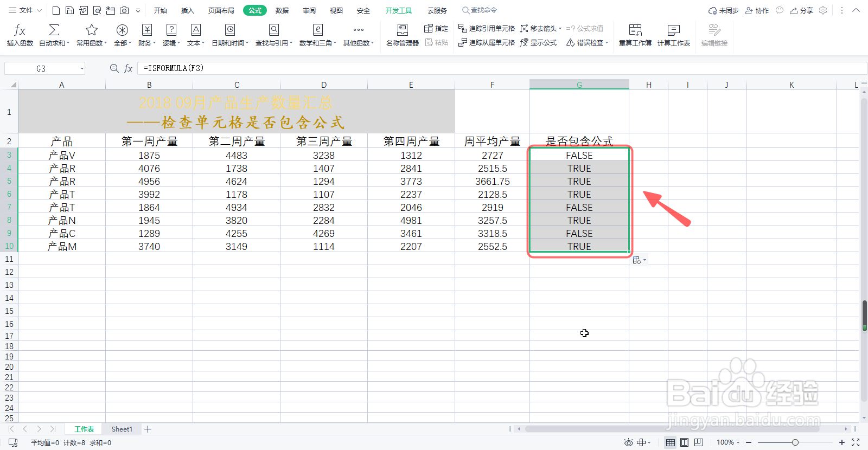Click Calculate Sheet (计算工作表)

coord(674,35)
